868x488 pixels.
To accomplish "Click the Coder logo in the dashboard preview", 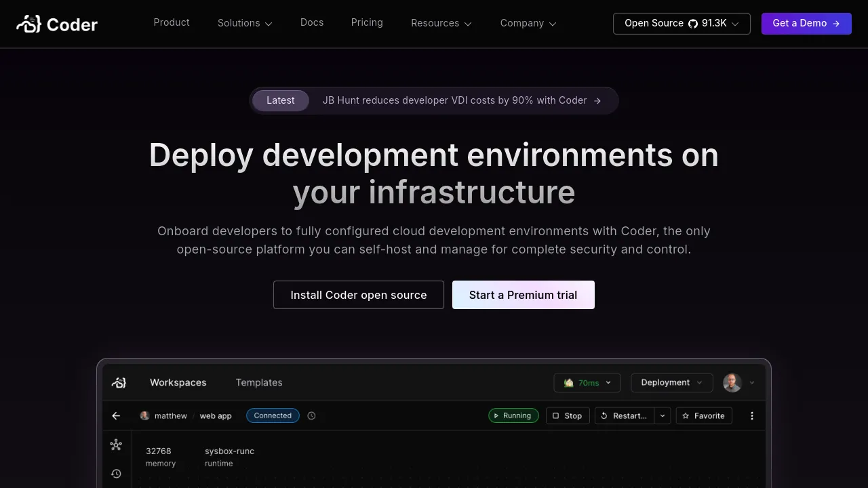I will point(119,382).
